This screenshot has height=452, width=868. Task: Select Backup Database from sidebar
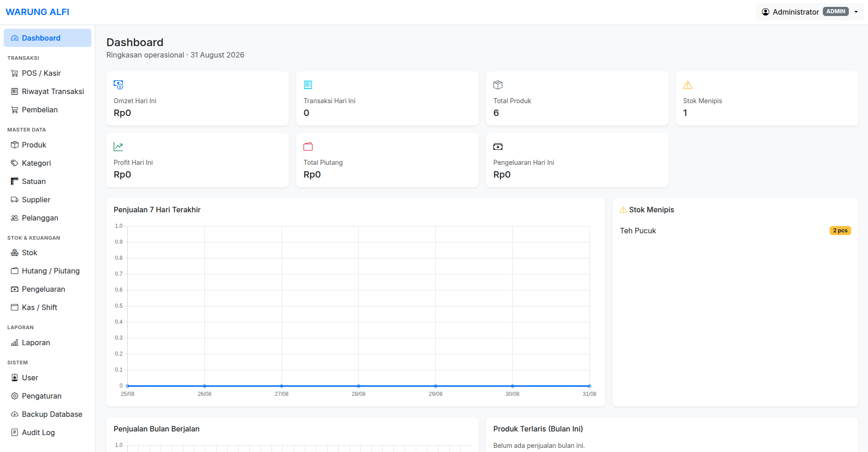tap(47, 414)
